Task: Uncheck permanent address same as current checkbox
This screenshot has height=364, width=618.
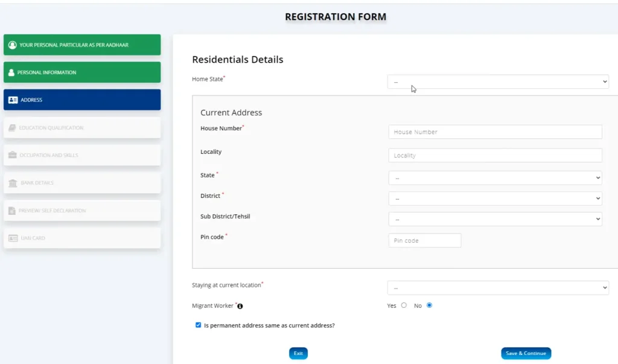Action: (x=198, y=325)
